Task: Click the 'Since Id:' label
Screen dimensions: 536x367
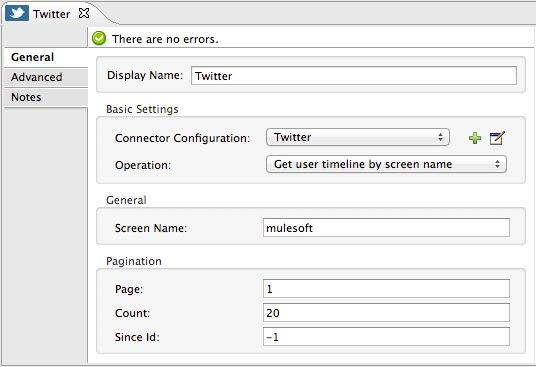Action: tap(137, 337)
